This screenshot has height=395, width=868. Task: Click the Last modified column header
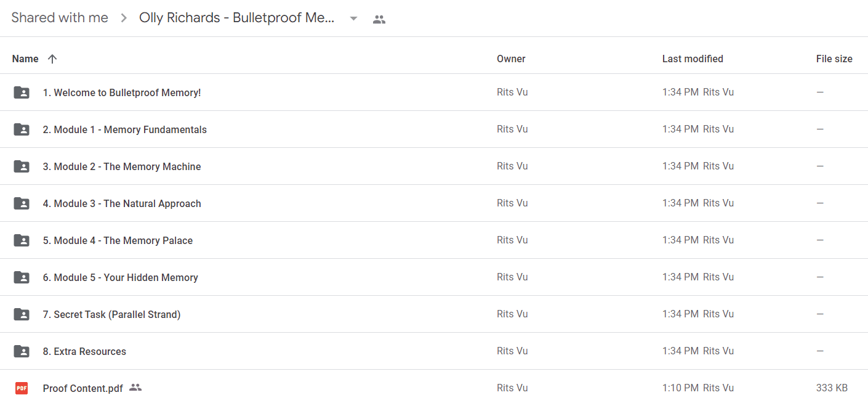click(x=693, y=59)
